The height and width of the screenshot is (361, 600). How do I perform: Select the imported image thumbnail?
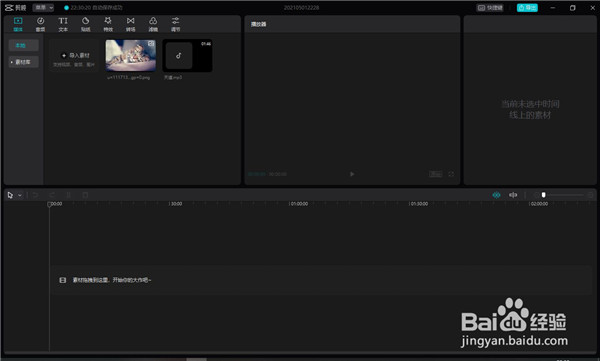131,56
